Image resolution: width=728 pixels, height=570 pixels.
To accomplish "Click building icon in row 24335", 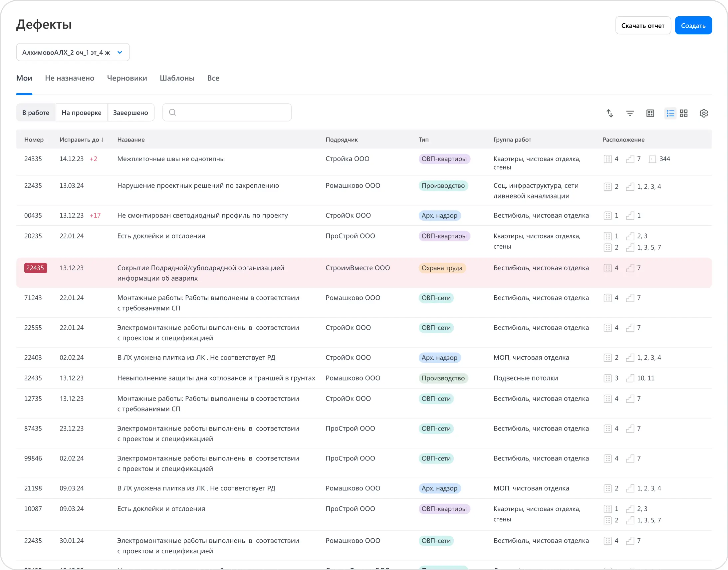I will pos(607,159).
